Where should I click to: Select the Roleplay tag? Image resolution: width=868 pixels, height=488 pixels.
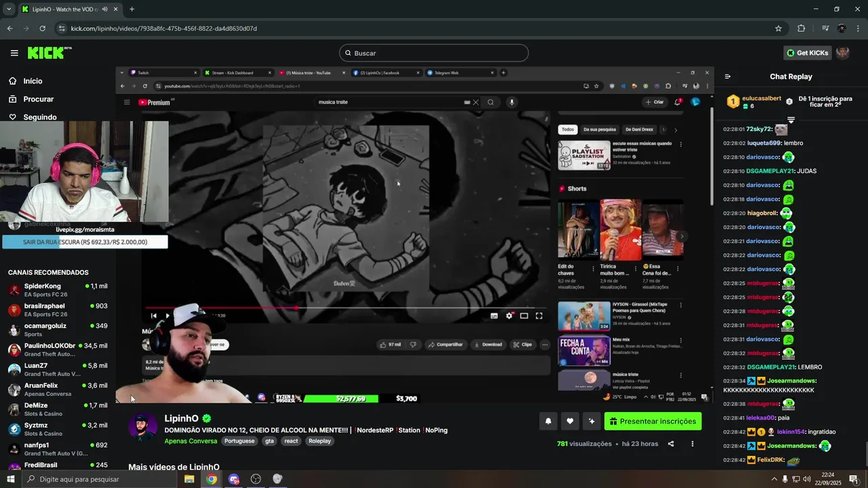(319, 441)
